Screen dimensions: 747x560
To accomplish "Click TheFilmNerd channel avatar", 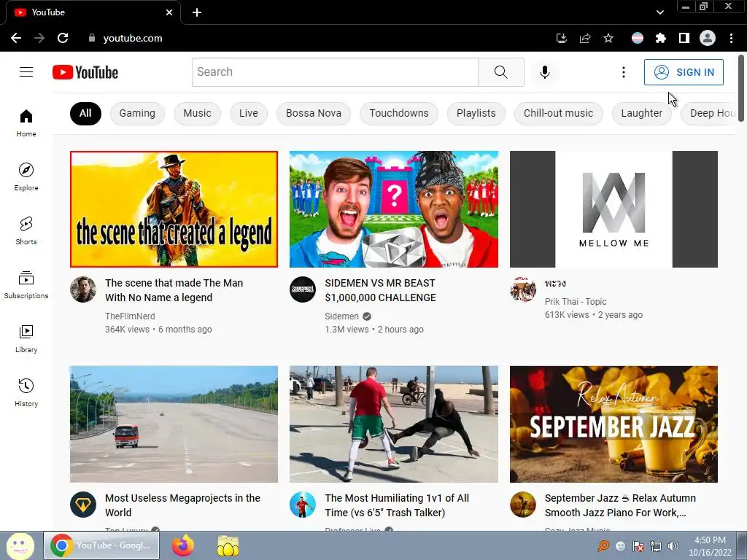I will [83, 289].
